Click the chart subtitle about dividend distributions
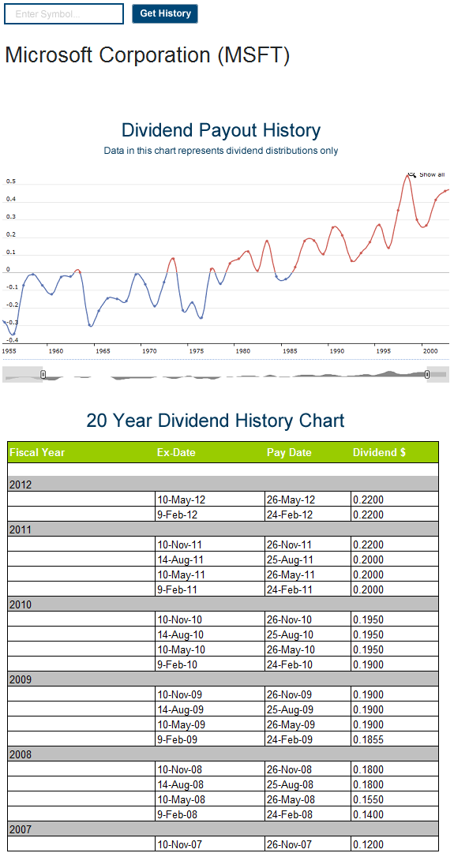The image size is (454, 868). coord(221,150)
